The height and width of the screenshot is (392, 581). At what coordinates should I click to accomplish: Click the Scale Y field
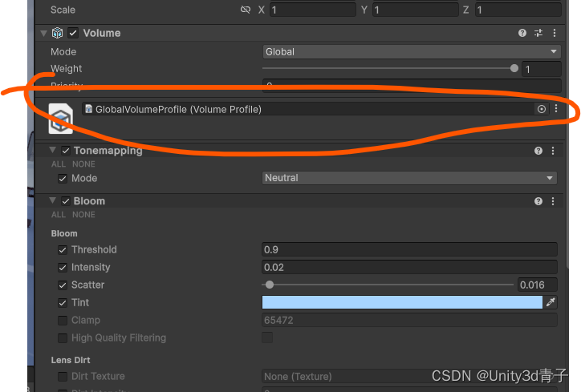tap(416, 10)
